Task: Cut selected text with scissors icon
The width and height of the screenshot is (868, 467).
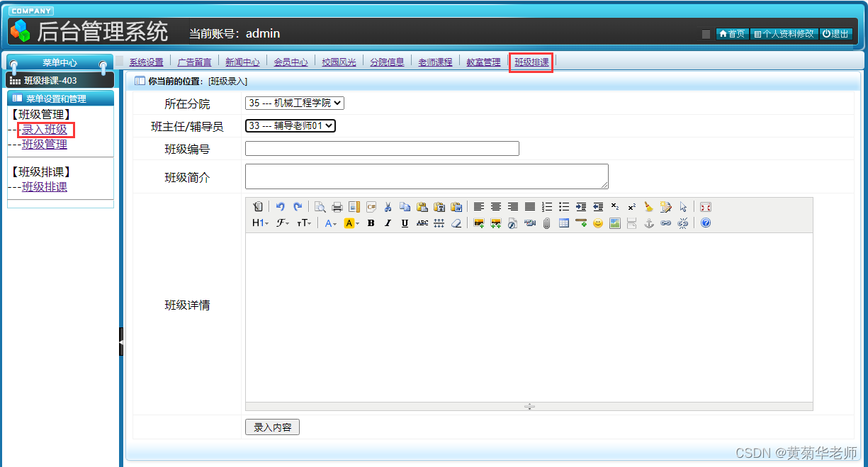Action: 388,207
